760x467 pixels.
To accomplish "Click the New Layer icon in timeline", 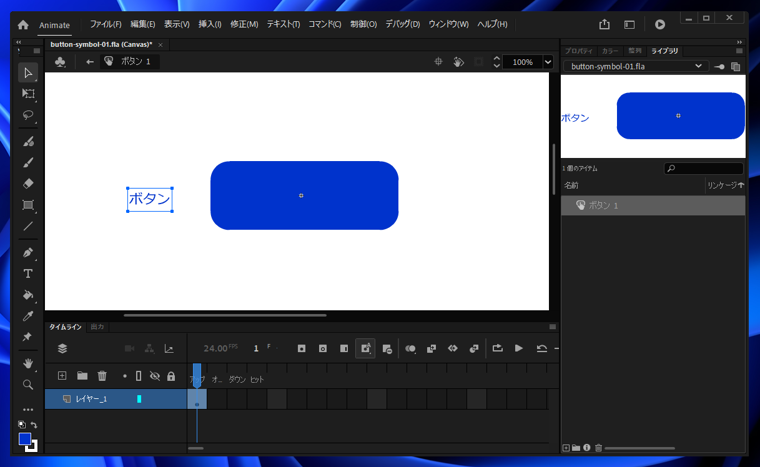I will 62,376.
